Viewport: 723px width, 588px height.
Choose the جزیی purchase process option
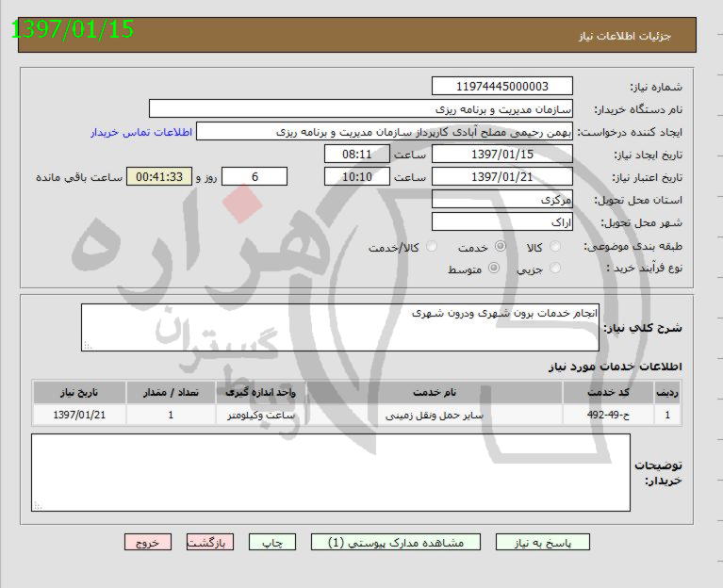[x=555, y=269]
